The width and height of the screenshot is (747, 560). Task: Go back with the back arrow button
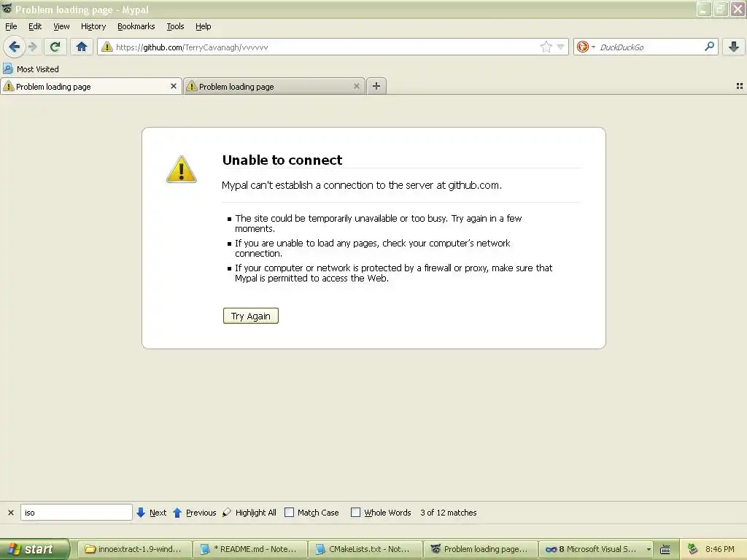(15, 47)
